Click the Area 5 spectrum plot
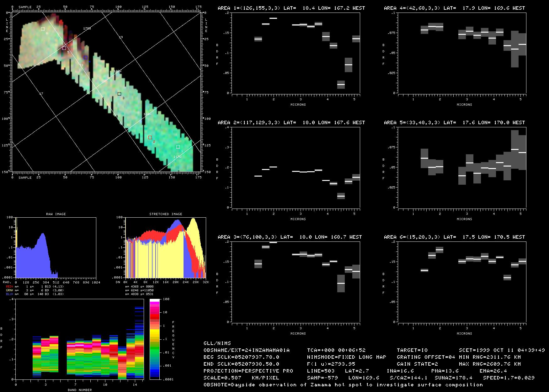 tap(462, 167)
